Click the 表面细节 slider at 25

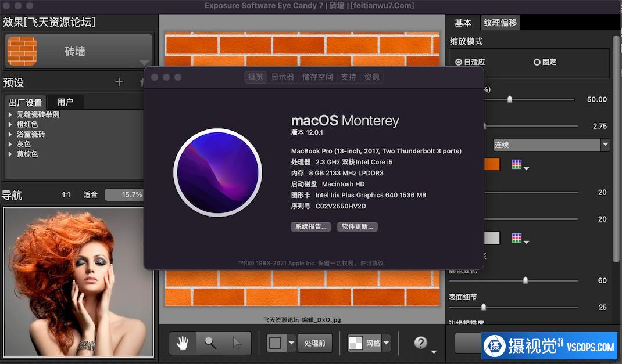point(483,307)
